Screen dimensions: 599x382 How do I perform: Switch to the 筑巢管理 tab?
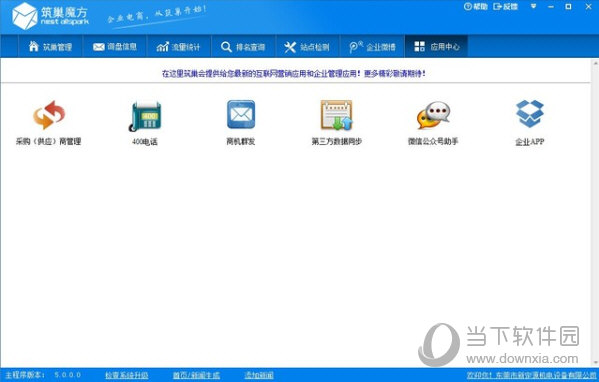coord(50,47)
